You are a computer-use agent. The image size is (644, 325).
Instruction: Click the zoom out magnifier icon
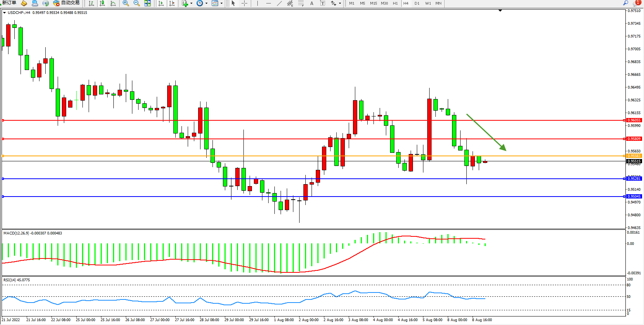pos(136,3)
